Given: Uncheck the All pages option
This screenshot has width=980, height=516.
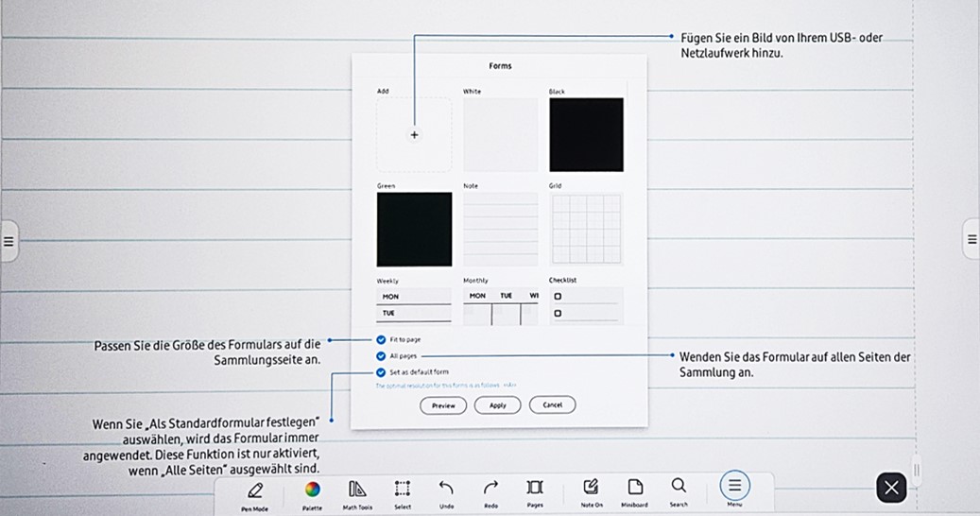Looking at the screenshot, I should tap(381, 356).
